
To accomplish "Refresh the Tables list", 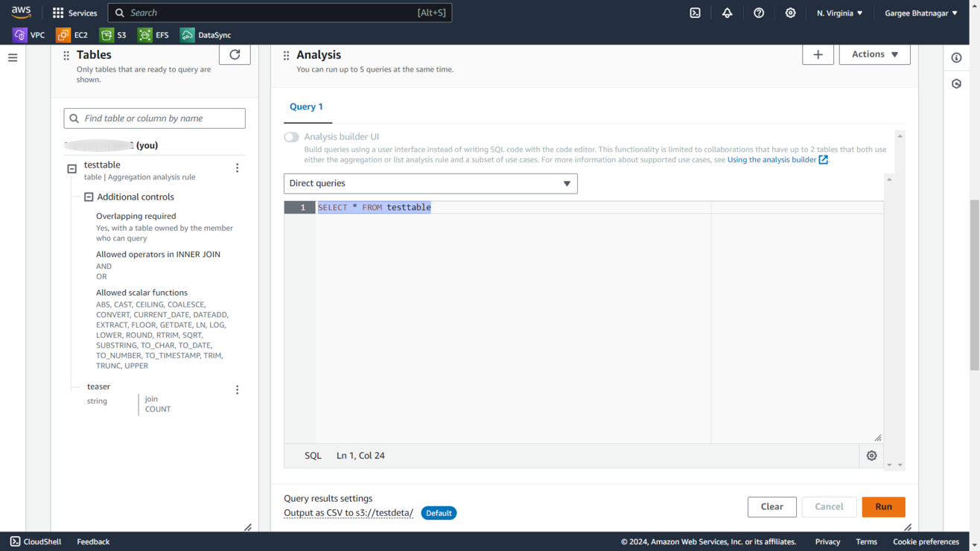I will coord(235,54).
